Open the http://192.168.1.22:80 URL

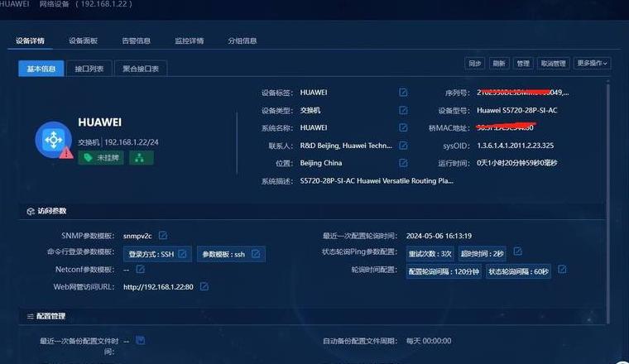[158, 287]
